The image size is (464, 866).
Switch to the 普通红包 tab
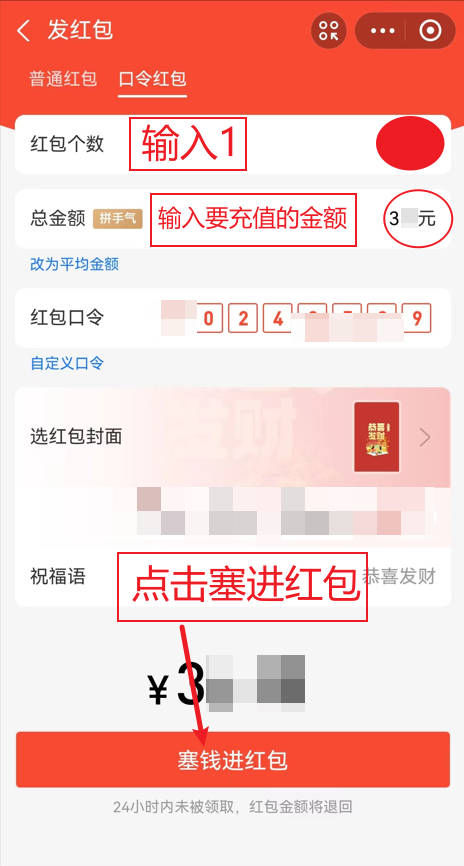pyautogui.click(x=63, y=79)
